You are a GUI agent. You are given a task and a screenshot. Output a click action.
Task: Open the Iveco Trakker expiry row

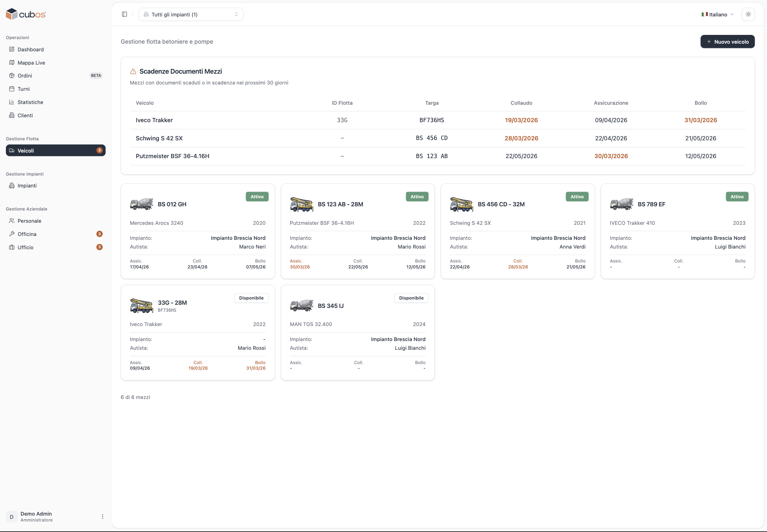coord(437,120)
